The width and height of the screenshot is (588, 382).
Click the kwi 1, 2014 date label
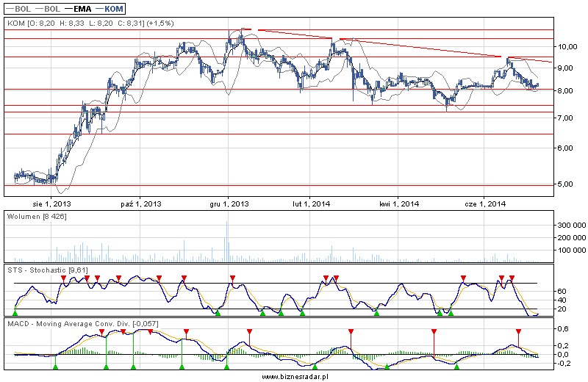coord(399,204)
